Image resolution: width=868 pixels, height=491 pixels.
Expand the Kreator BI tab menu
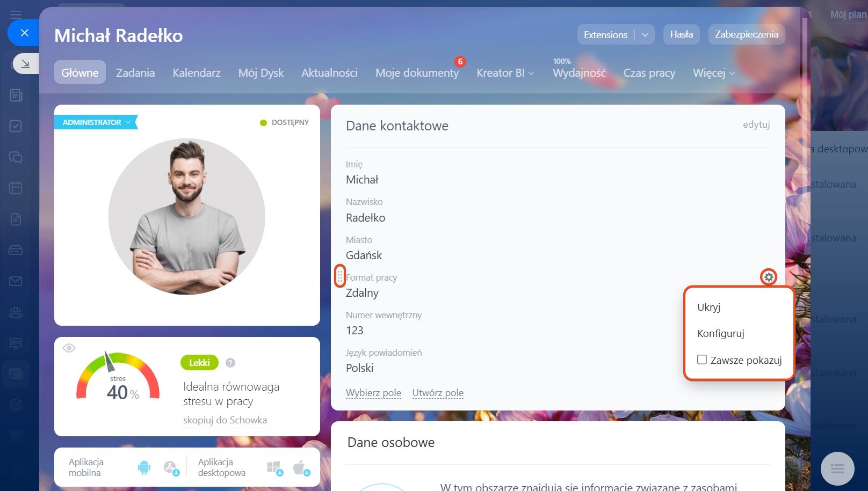[x=505, y=73]
